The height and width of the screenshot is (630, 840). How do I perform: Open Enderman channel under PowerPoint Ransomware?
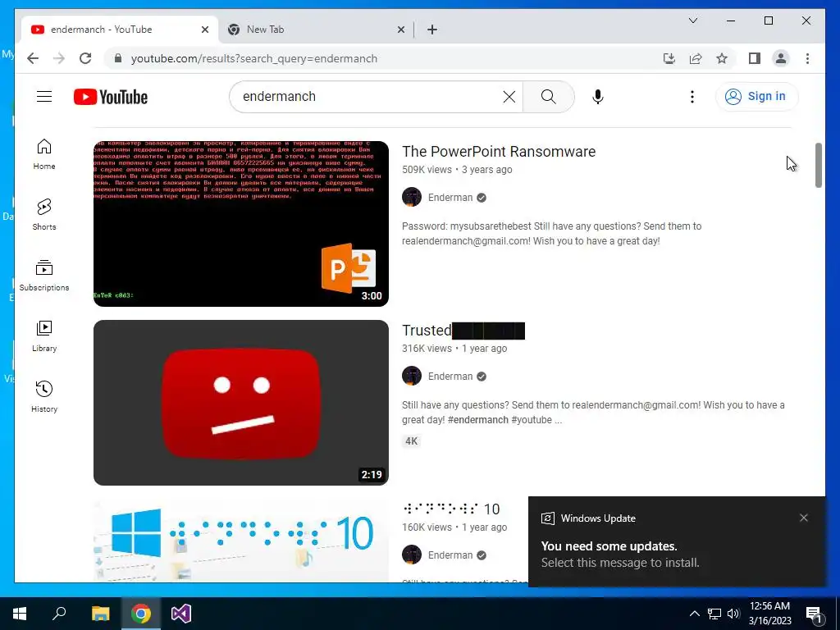pyautogui.click(x=450, y=197)
